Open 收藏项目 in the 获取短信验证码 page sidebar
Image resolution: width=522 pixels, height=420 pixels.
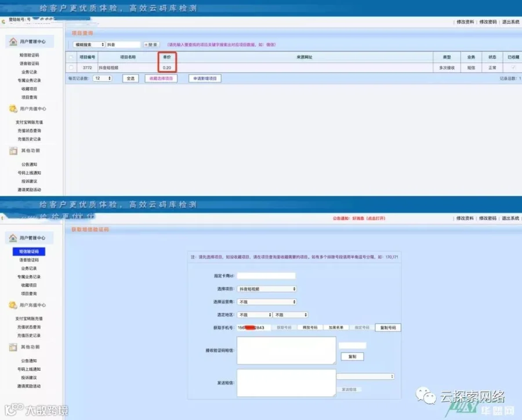[28, 286]
